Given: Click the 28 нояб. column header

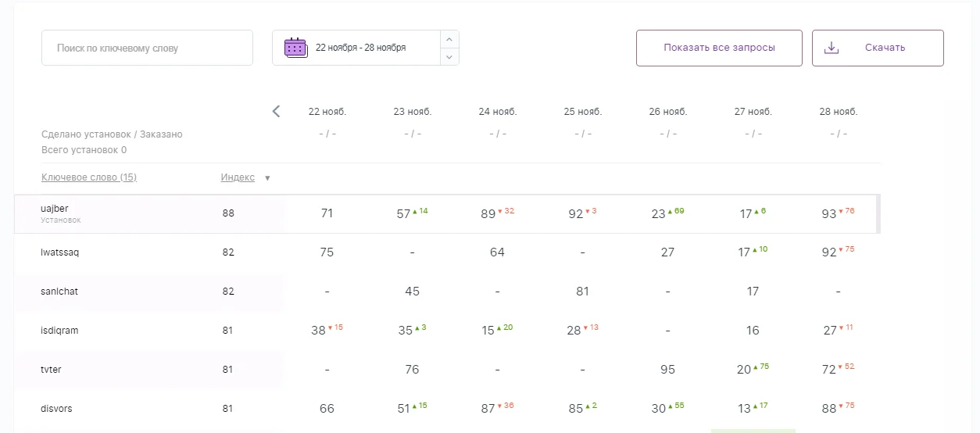Looking at the screenshot, I should click(x=838, y=112).
